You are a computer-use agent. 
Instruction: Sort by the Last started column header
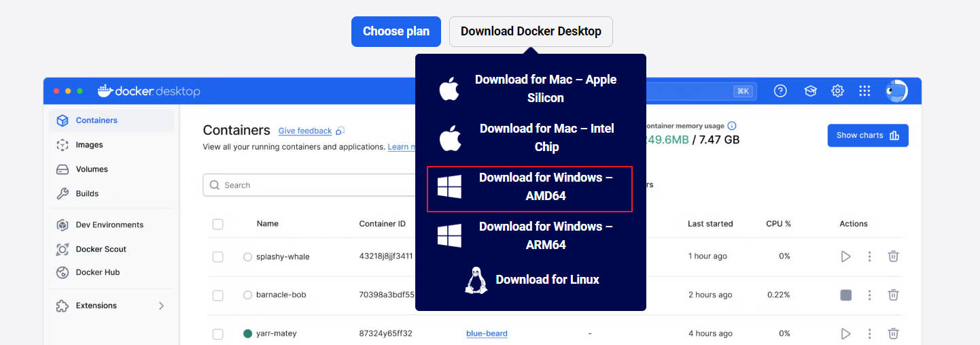tap(710, 224)
